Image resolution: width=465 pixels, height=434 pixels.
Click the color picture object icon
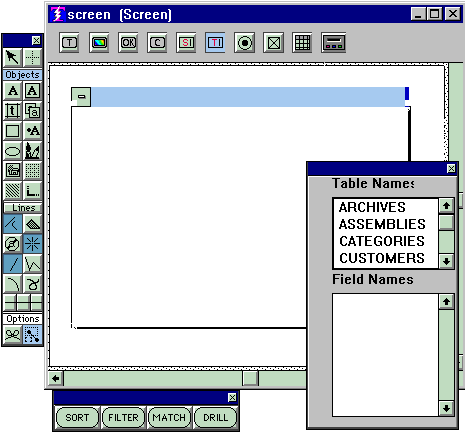point(99,43)
